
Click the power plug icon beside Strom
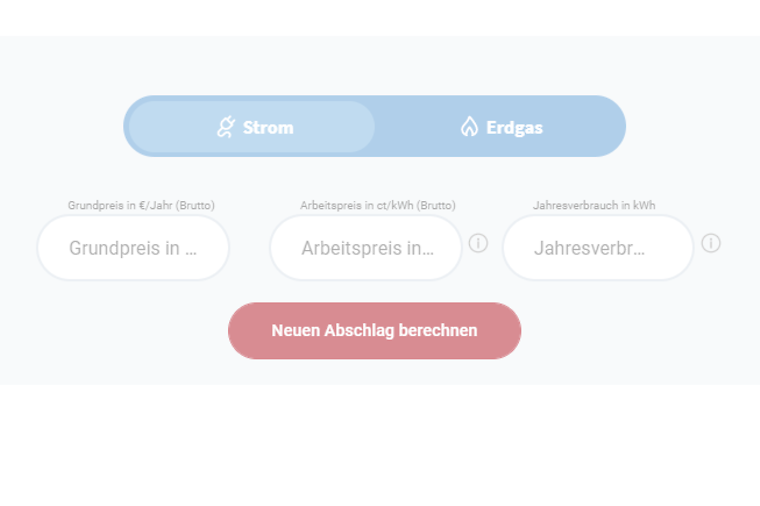tap(226, 127)
